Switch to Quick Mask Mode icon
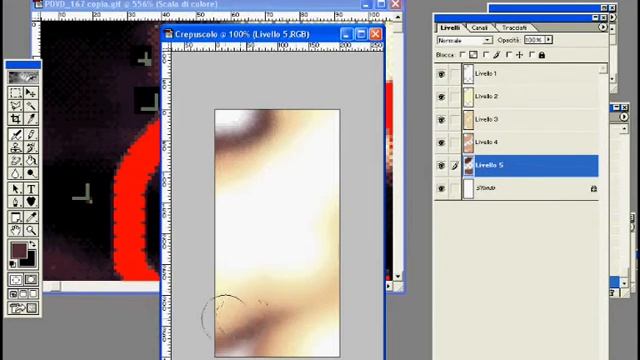Screen dimensions: 640x360 pos(31,280)
